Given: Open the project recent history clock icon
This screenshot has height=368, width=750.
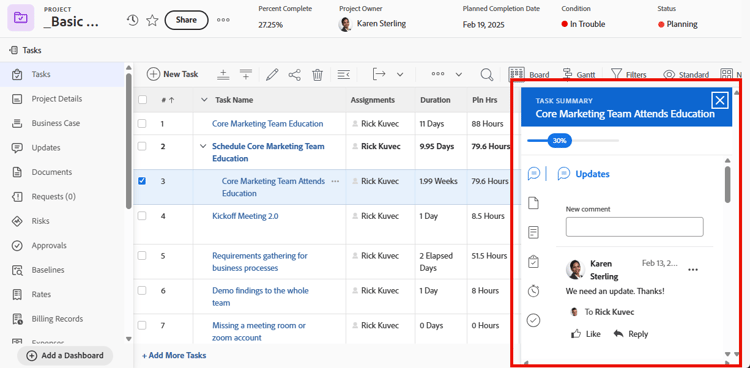Looking at the screenshot, I should pyautogui.click(x=132, y=20).
